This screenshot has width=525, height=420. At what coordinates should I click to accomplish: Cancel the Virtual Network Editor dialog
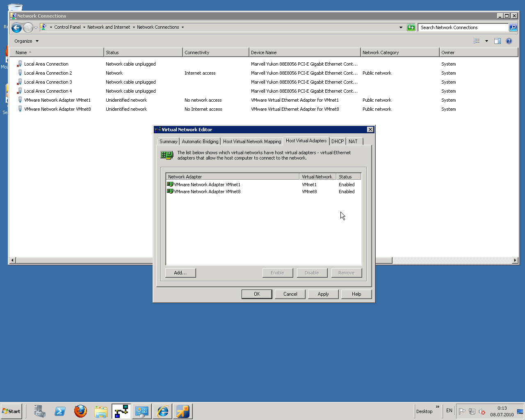click(290, 294)
